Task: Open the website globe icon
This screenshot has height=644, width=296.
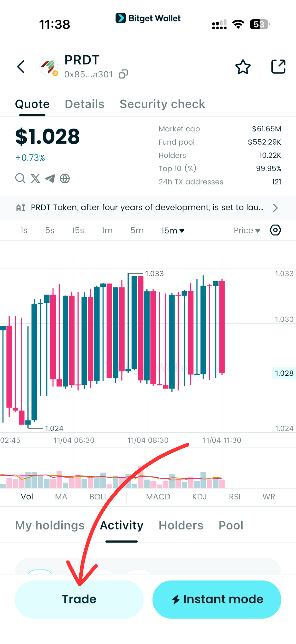Action: (x=65, y=178)
